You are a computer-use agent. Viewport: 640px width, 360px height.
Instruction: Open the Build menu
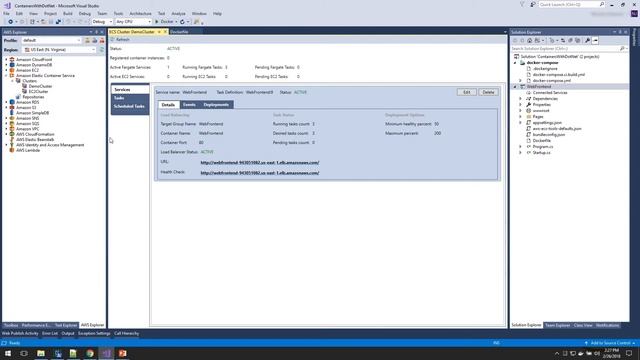67,13
